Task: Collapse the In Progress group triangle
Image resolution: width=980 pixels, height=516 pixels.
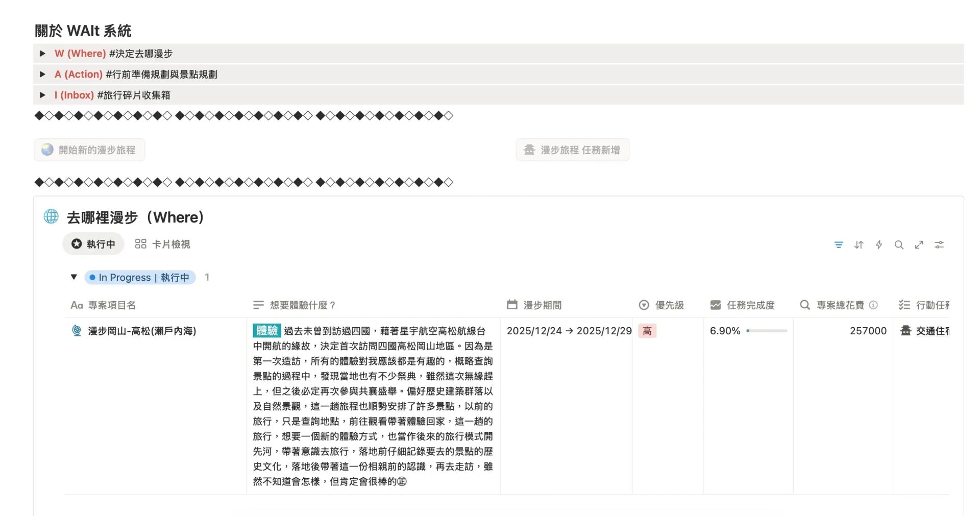Action: tap(74, 277)
